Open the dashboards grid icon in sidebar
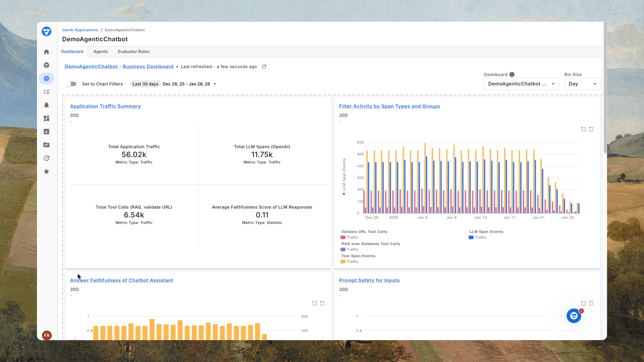This screenshot has height=362, width=644. pos(46,118)
